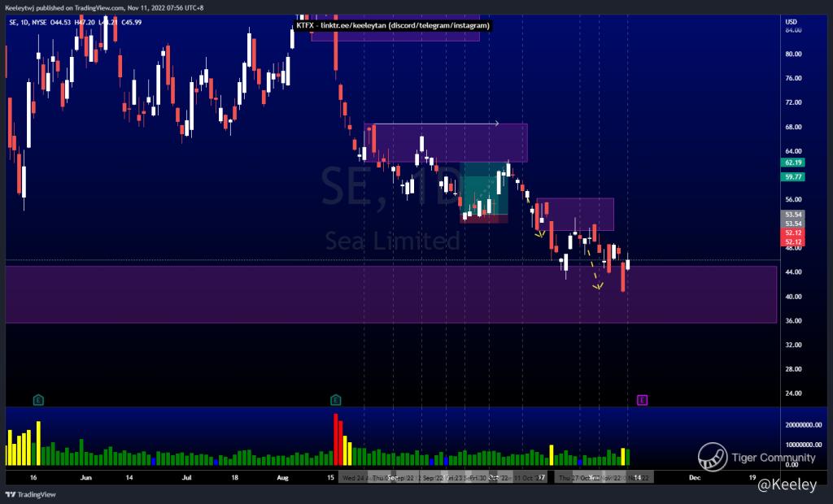Image resolution: width=833 pixels, height=504 pixels.
Task: Select the wide purple support zone rectangle
Action: (x=391, y=295)
